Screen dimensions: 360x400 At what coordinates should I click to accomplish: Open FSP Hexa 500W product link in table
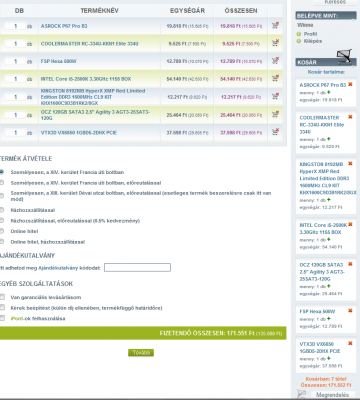point(59,61)
